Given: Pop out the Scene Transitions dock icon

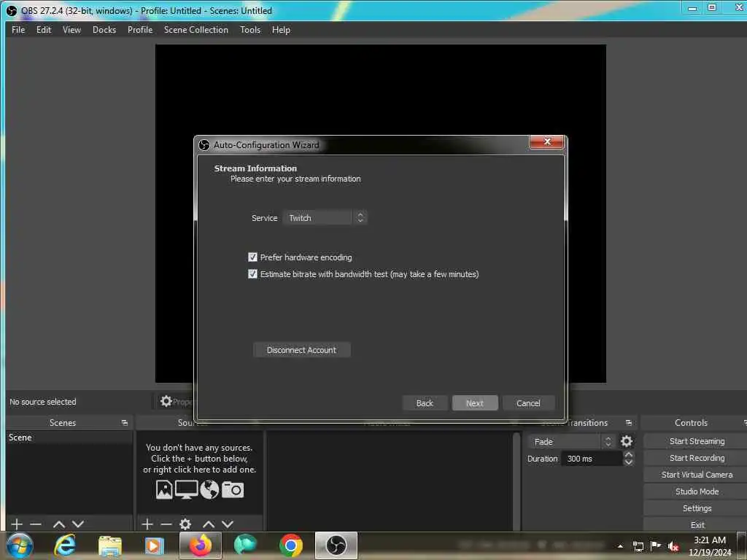Looking at the screenshot, I should tap(629, 423).
